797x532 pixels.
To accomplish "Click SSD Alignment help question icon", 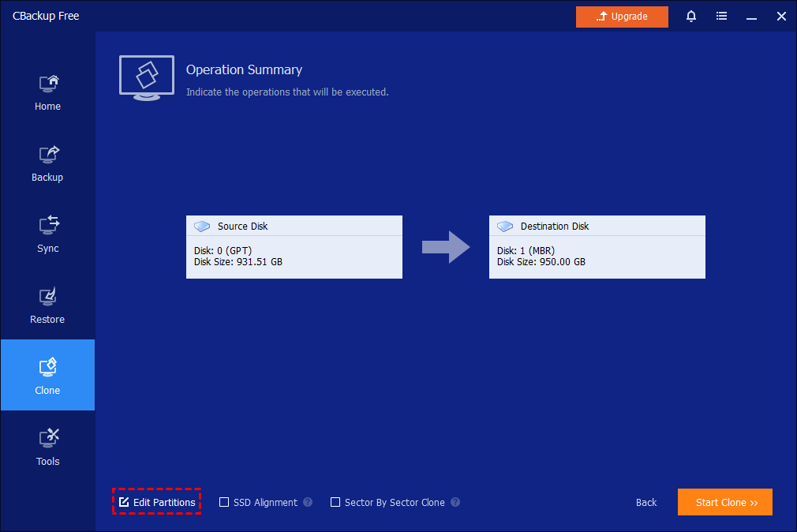I will tap(308, 502).
